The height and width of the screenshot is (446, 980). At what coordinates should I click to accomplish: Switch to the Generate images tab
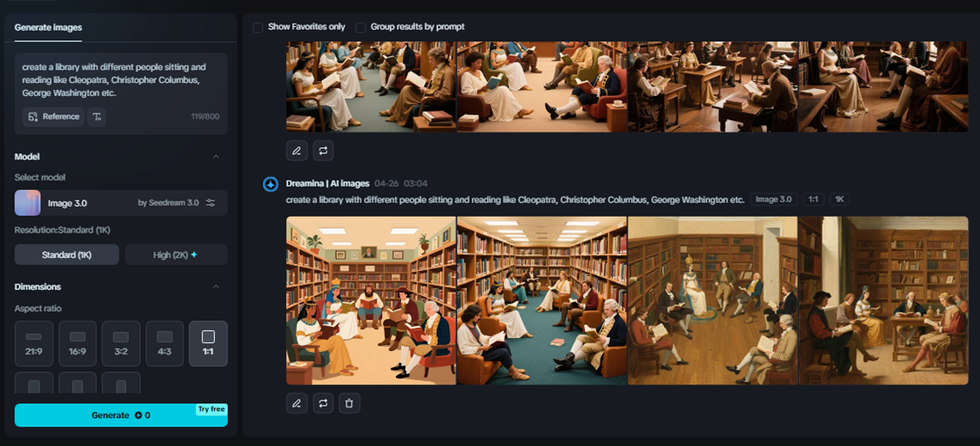48,27
